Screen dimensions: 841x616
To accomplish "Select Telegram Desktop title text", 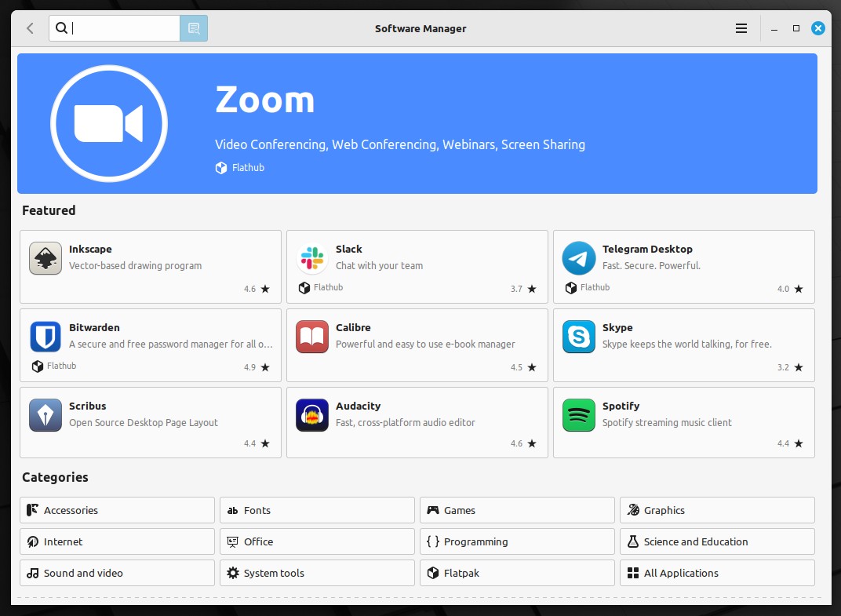I will pyautogui.click(x=647, y=249).
